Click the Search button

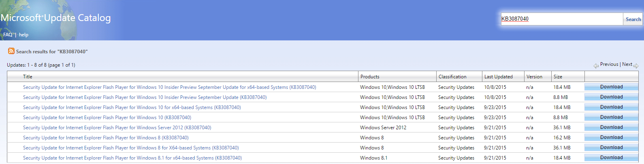click(x=633, y=19)
